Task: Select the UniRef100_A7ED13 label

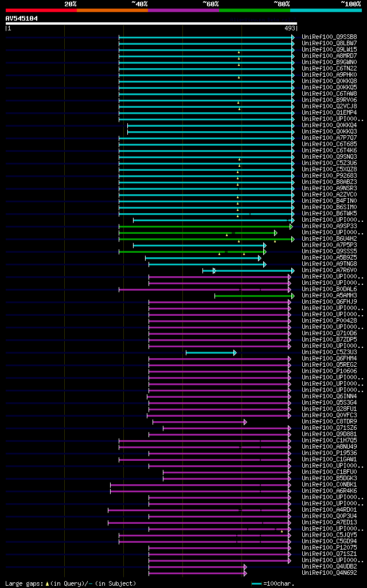Action: tap(330, 522)
